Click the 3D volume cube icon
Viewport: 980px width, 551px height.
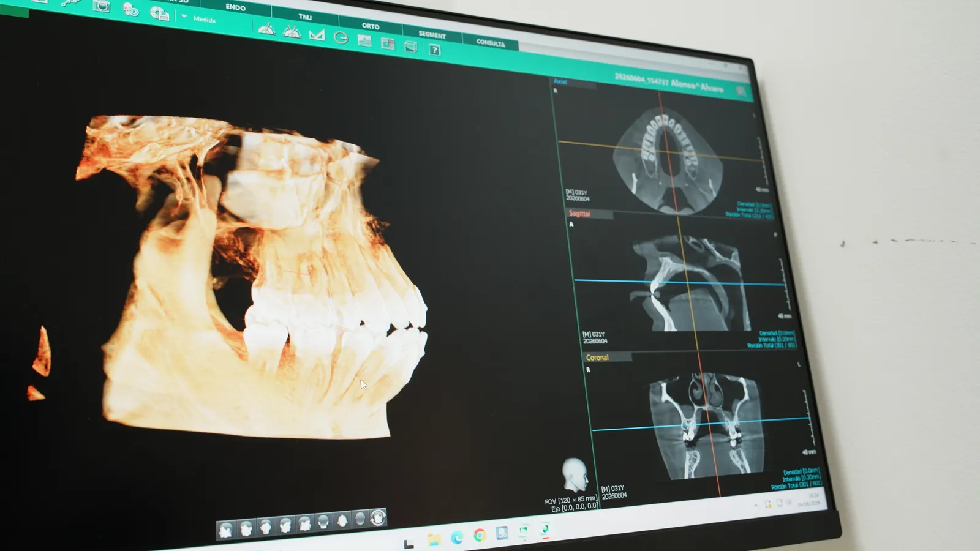411,47
